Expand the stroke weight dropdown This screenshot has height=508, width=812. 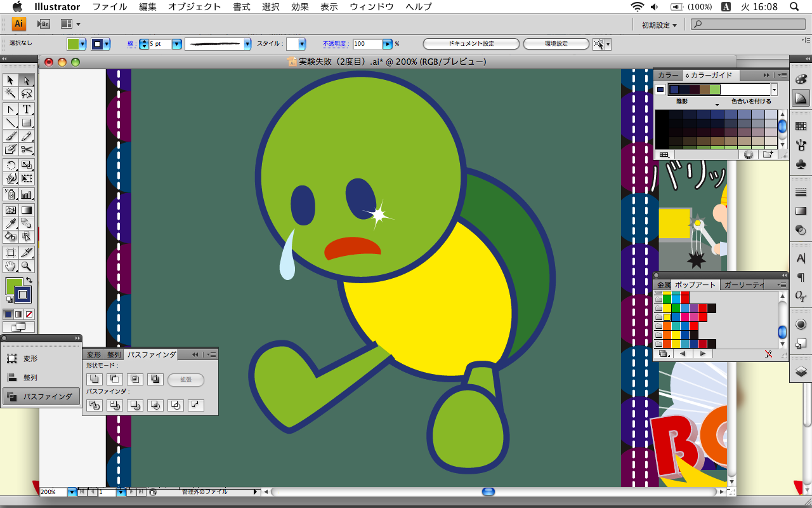point(176,44)
